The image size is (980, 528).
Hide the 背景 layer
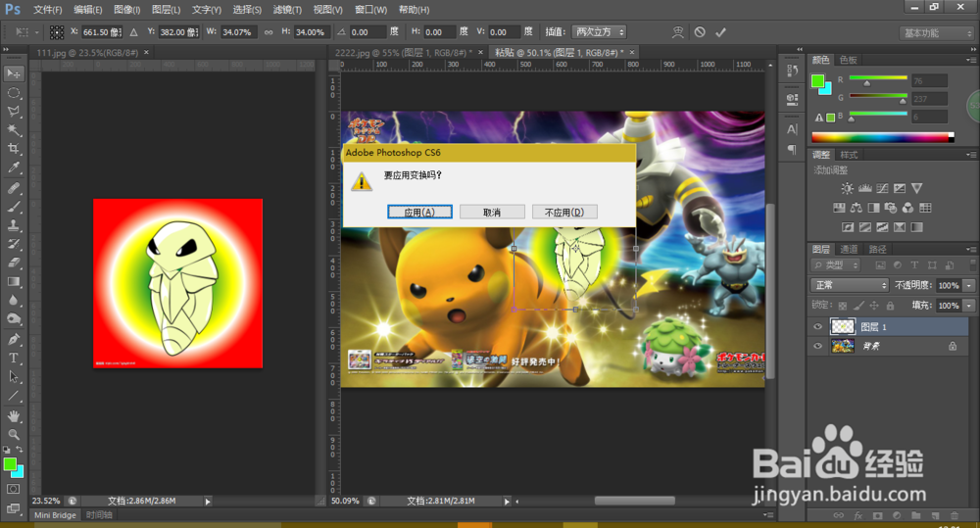817,346
